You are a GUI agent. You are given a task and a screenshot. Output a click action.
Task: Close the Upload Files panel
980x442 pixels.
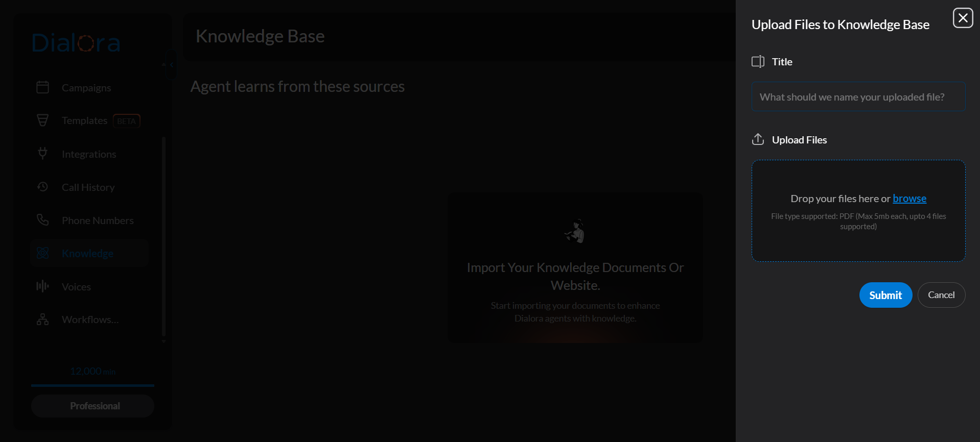963,18
